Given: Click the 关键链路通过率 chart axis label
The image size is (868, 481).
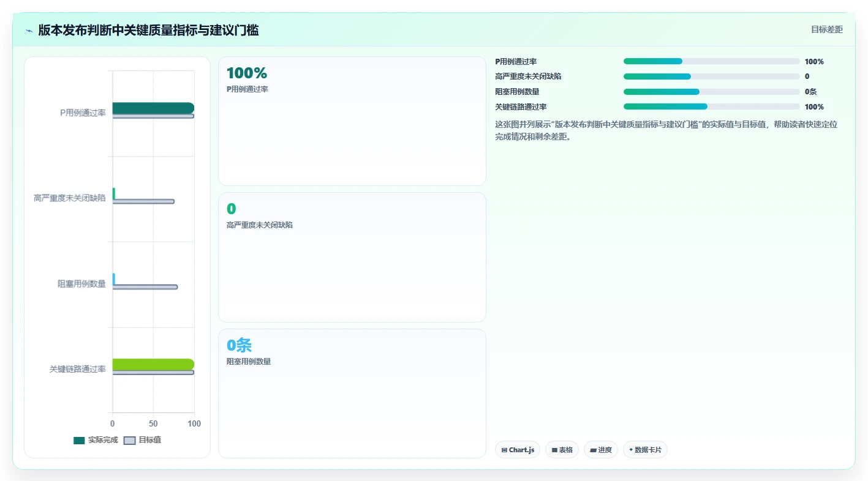Looking at the screenshot, I should tap(78, 370).
